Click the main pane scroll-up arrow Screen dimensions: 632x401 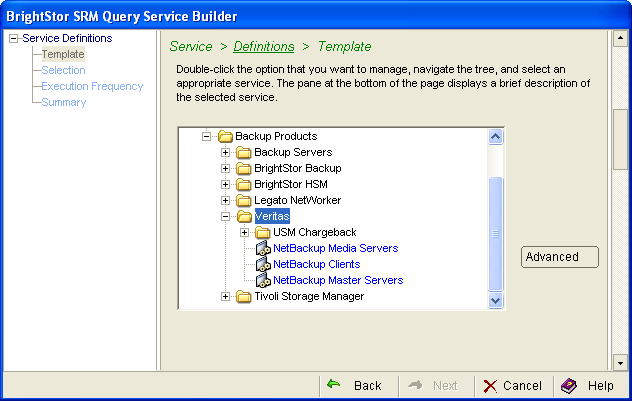click(x=620, y=38)
